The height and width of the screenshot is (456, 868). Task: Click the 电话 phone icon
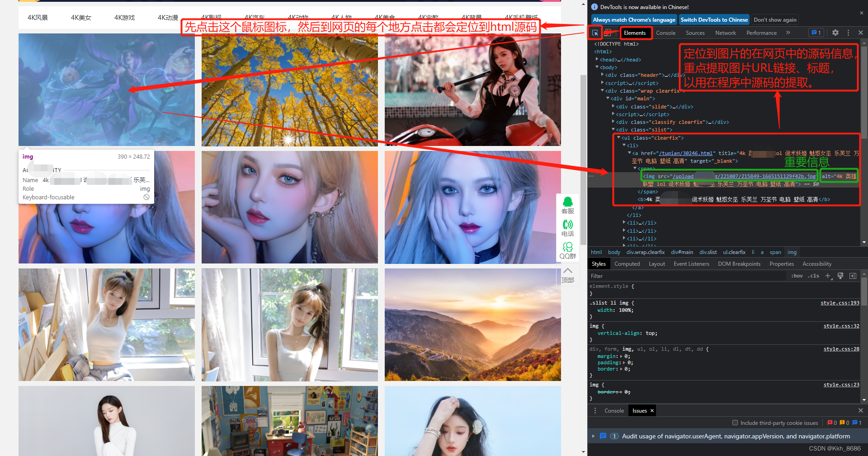568,228
